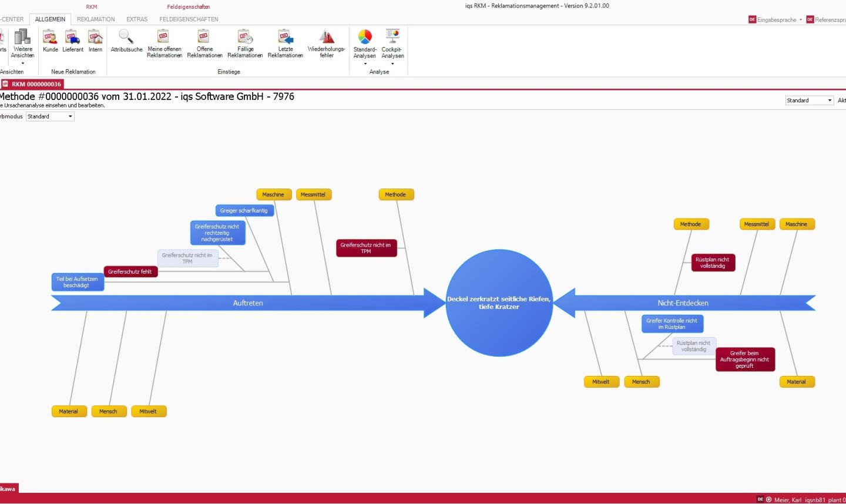Select the red 'Rüstplan nicht vollständig' node
Viewport: 846px width, 504px height.
(x=713, y=262)
